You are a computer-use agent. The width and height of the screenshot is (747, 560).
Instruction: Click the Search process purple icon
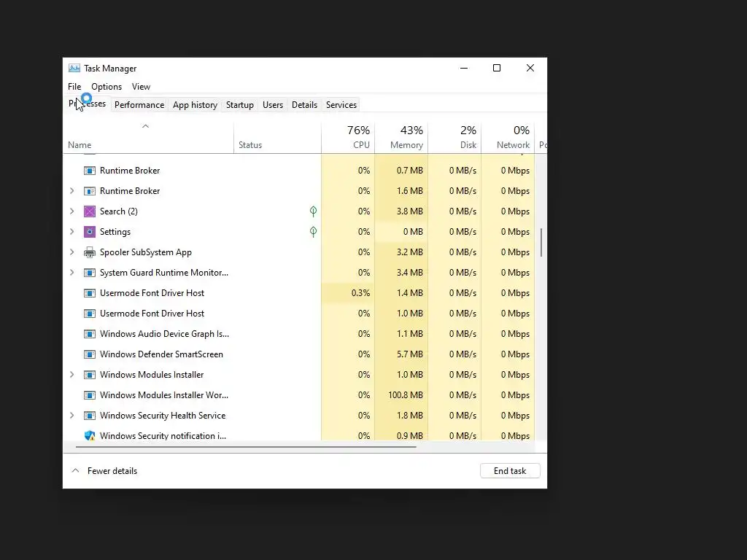90,211
